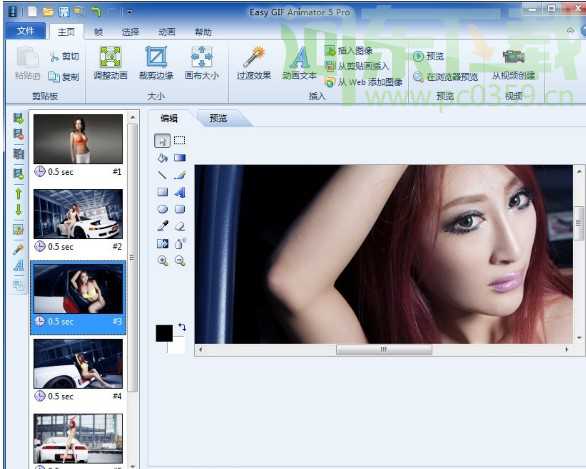Select the gradient fill tool

pyautogui.click(x=180, y=158)
